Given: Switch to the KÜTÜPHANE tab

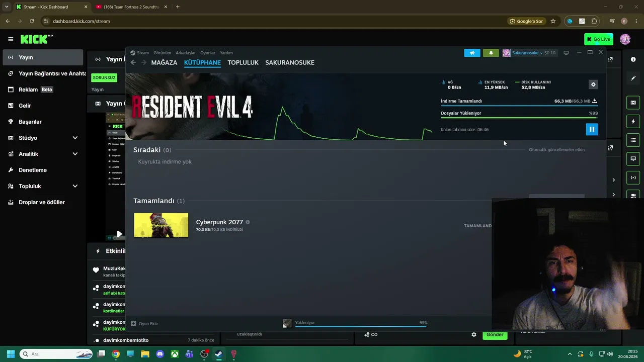Looking at the screenshot, I should 202,62.
